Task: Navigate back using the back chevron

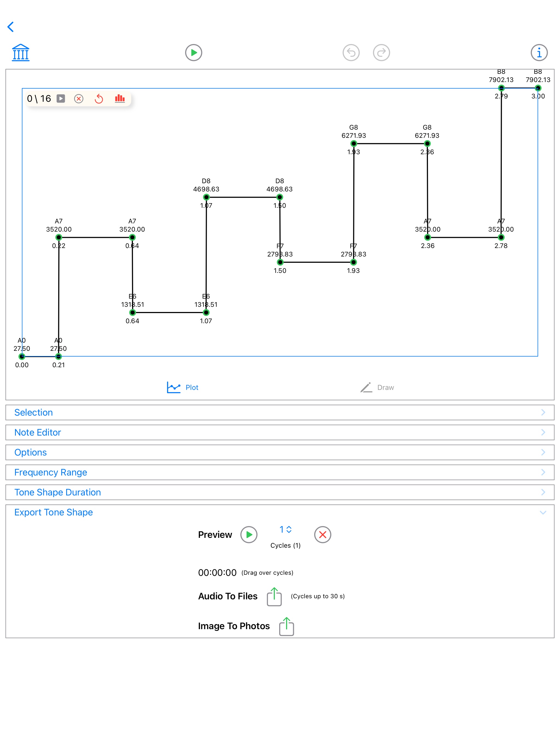Action: [10, 26]
